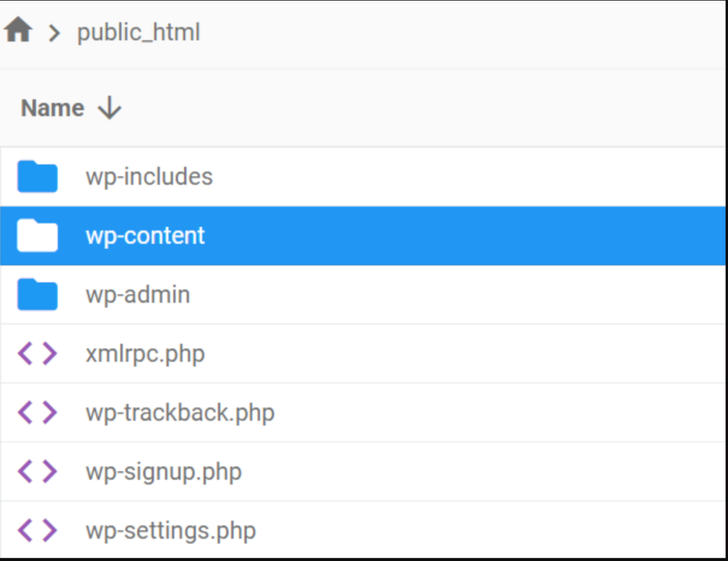Click the wp-includes folder icon

(38, 176)
